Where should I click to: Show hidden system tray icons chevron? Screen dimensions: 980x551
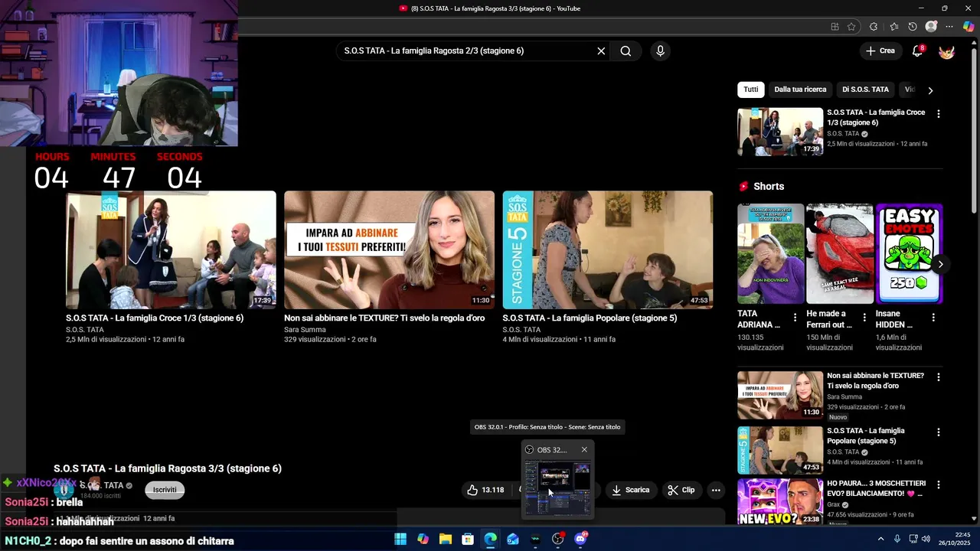click(x=880, y=539)
